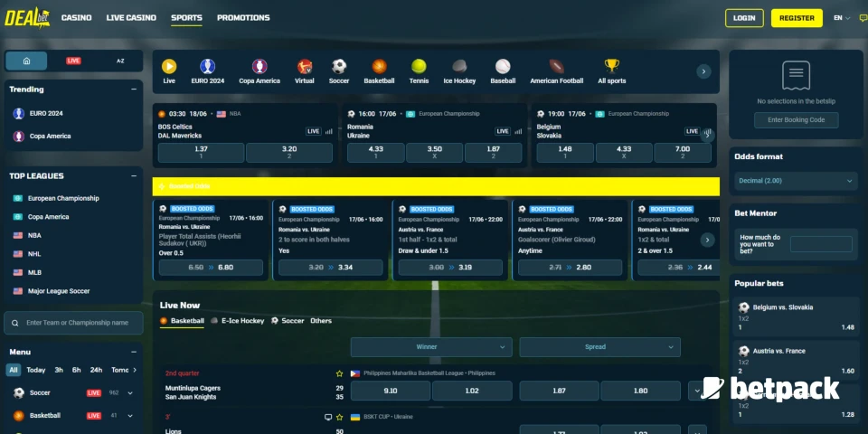Click the home icon in sidebar
868x434 pixels.
[27, 61]
